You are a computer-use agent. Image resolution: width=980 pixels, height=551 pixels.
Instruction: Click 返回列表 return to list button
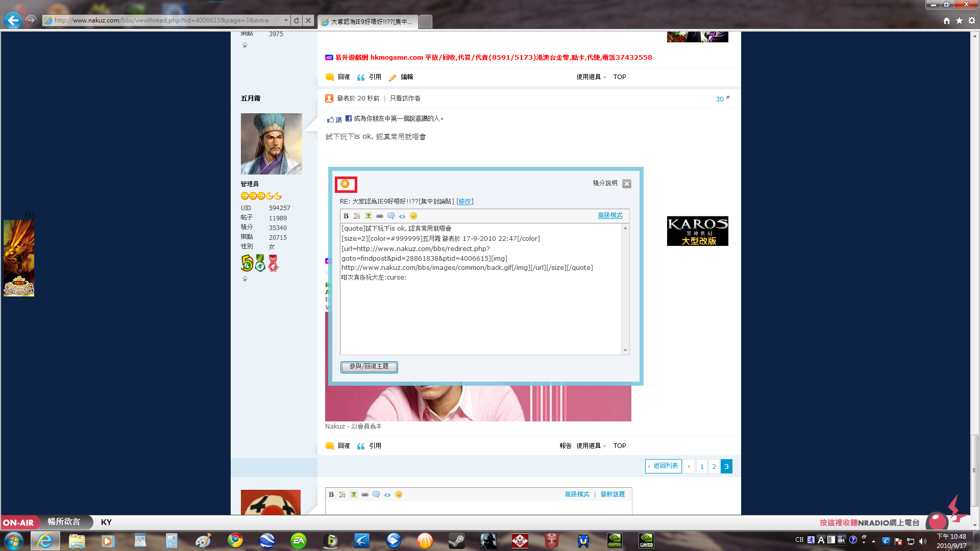coord(664,466)
